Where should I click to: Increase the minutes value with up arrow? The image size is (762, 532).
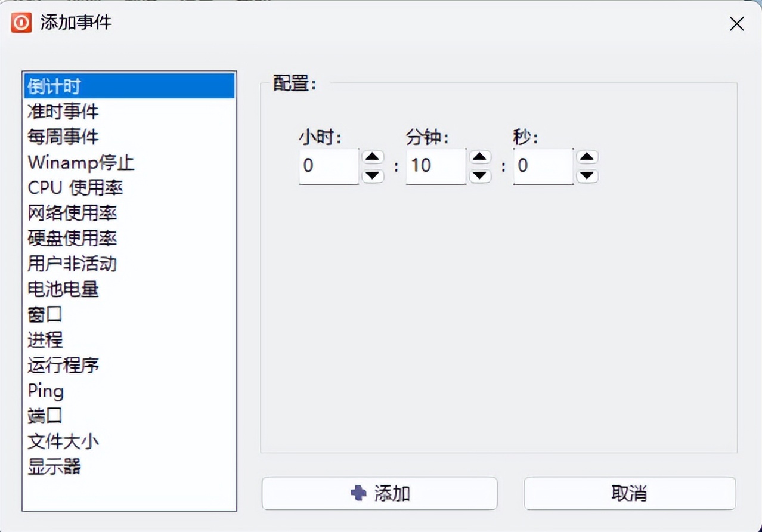pos(480,157)
